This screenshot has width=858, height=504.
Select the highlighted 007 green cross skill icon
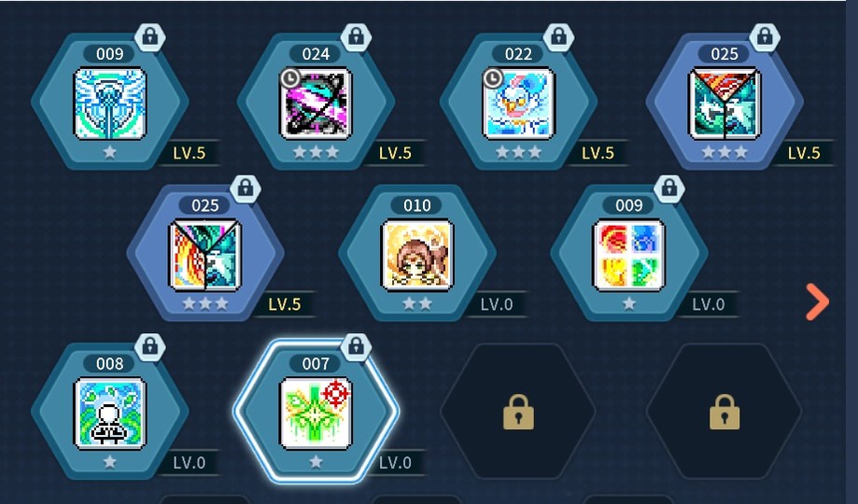(316, 413)
